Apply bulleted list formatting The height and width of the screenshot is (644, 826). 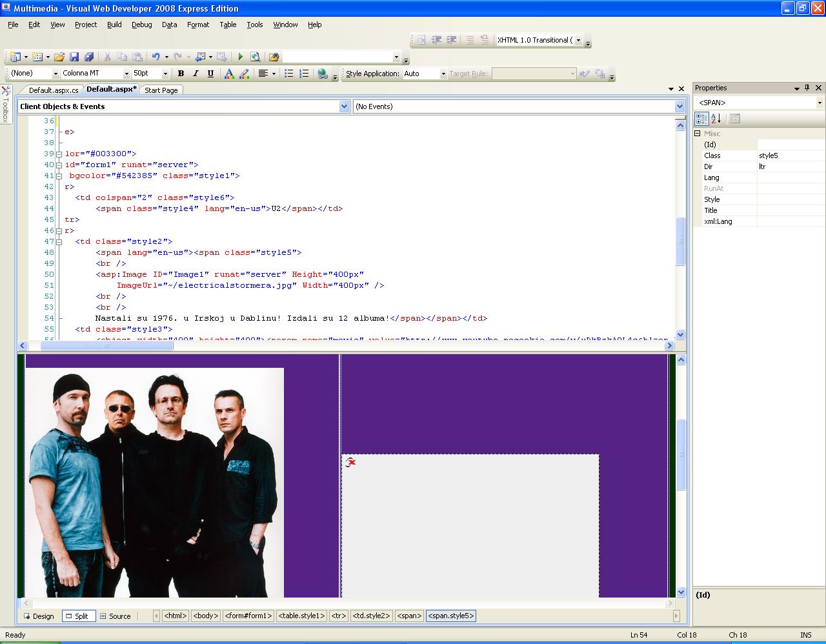point(289,74)
